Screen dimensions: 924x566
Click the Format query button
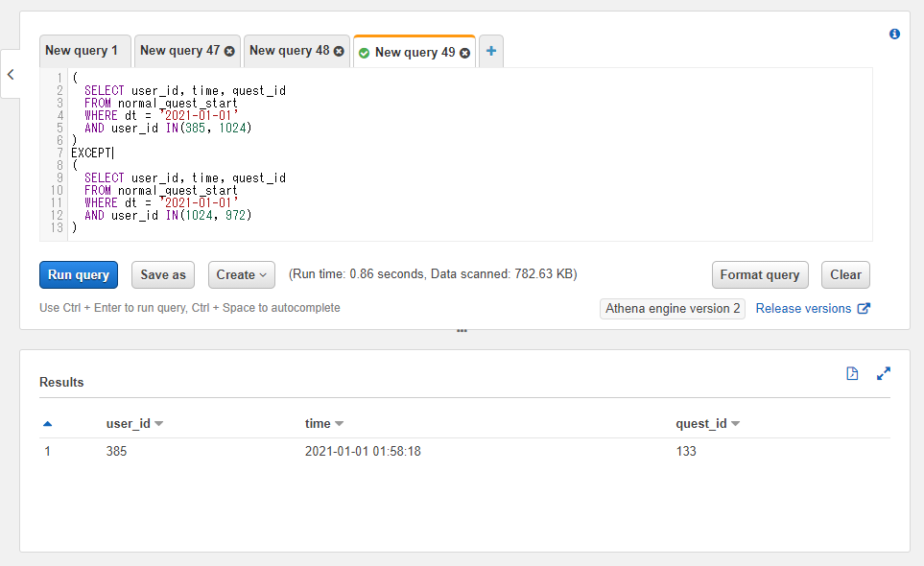coord(760,275)
